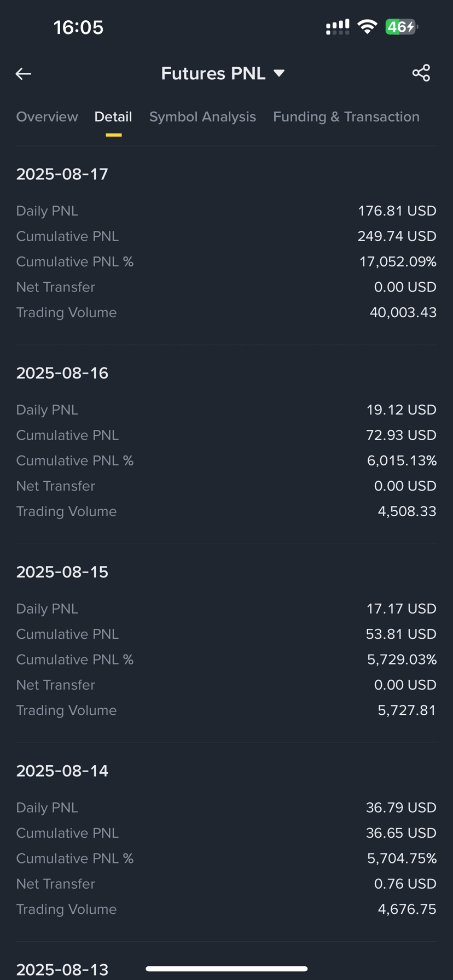Tap the 2025-08-17 date header
453x980 pixels.
(x=62, y=174)
